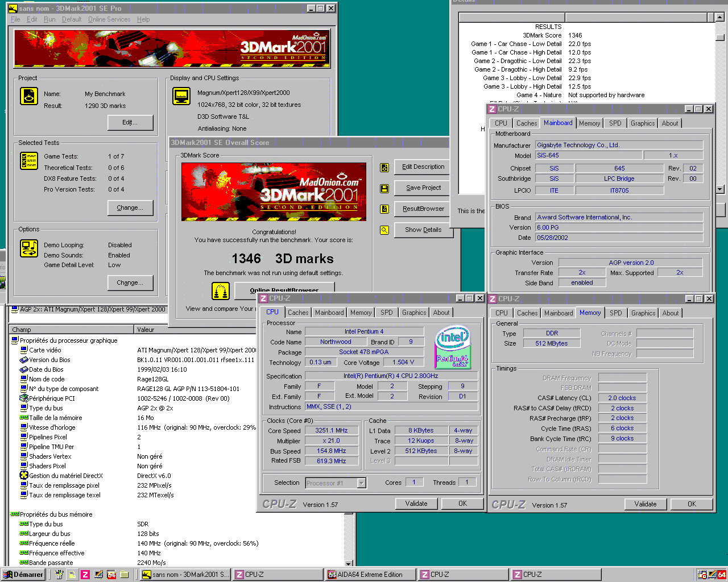Click the Core Speed value 3251.1 MHz

pyautogui.click(x=332, y=431)
